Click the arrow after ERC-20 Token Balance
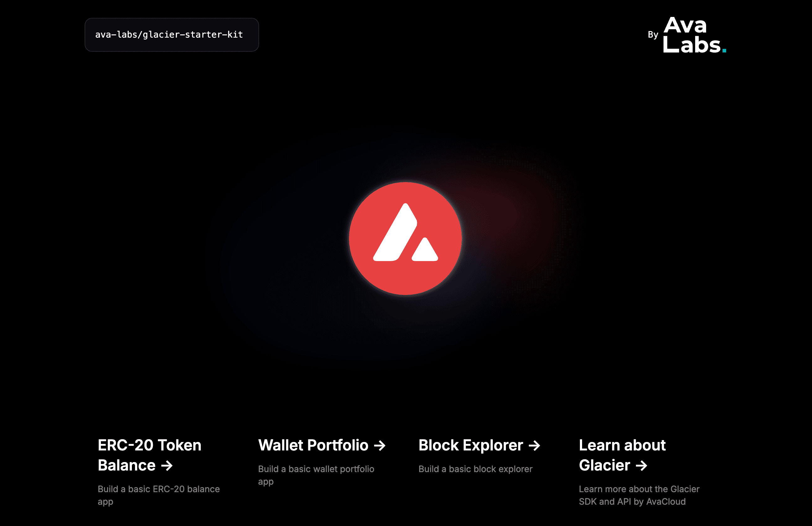812x526 pixels. tap(167, 465)
